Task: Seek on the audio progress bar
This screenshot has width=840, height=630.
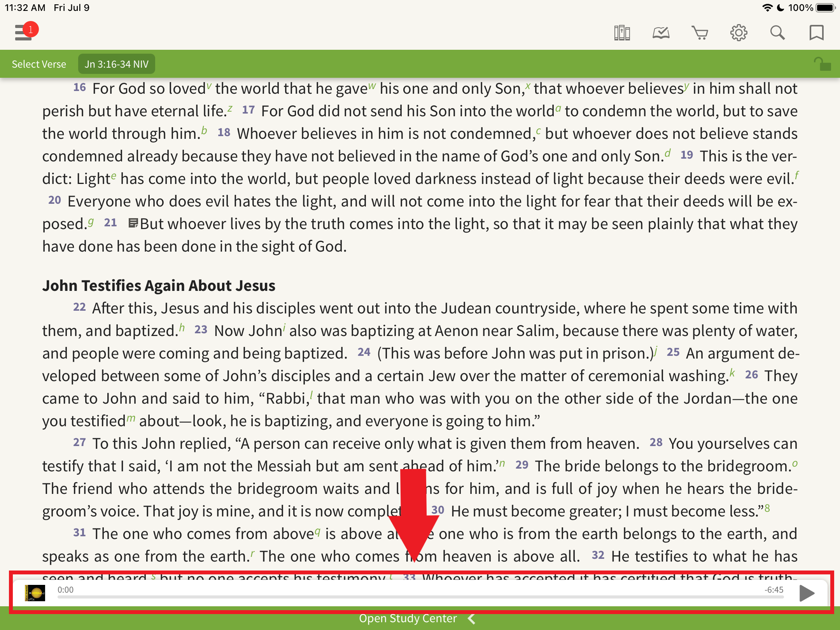Action: (420, 597)
